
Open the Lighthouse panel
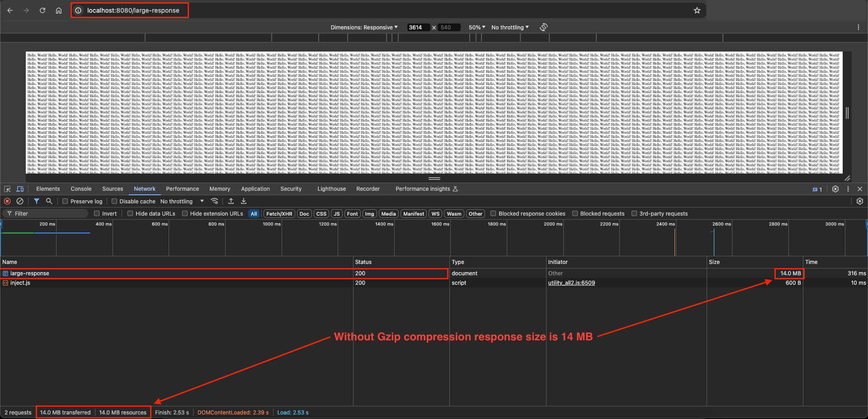pyautogui.click(x=331, y=189)
